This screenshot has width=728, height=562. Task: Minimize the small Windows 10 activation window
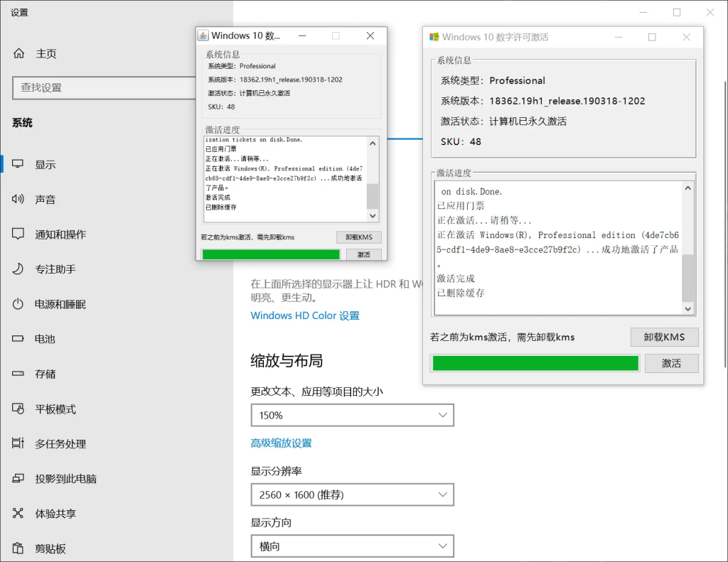point(302,36)
